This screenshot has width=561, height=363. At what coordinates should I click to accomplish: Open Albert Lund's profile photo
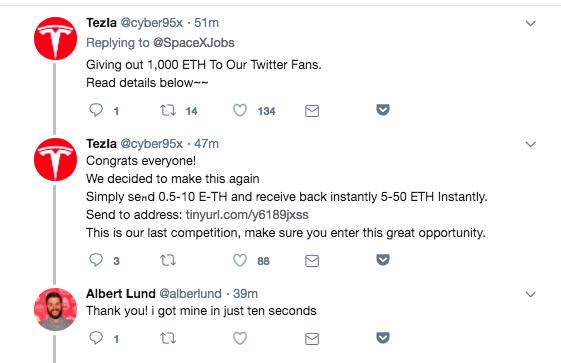pos(55,309)
